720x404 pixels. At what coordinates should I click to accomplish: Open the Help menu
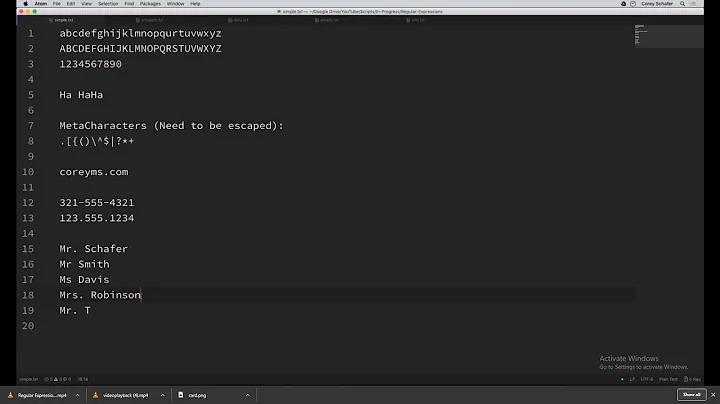[195, 4]
